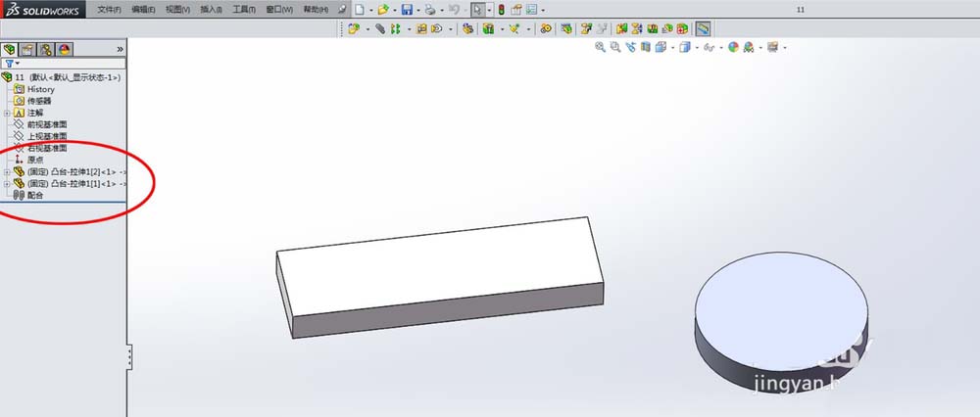Click the Undo arrow icon
This screenshot has width=980, height=417.
pos(454,10)
